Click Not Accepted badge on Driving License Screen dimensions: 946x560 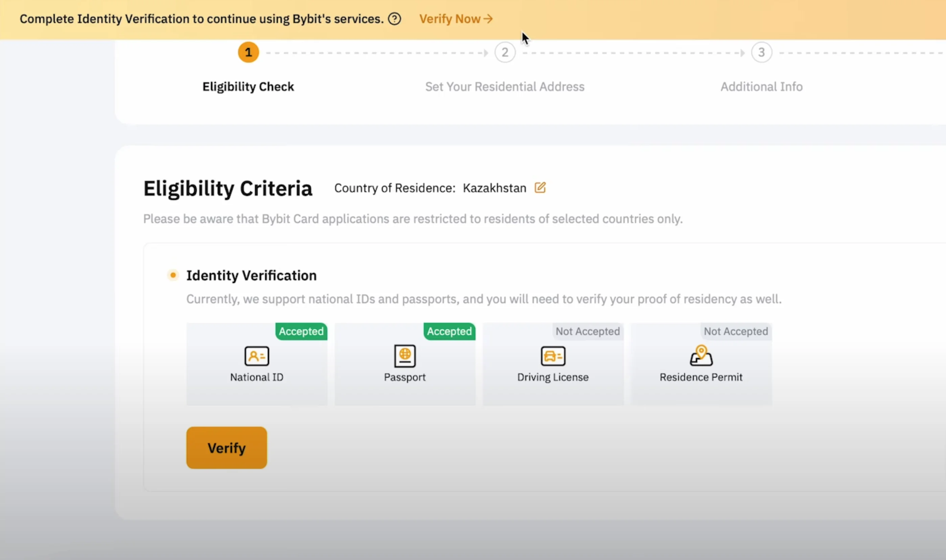(588, 331)
